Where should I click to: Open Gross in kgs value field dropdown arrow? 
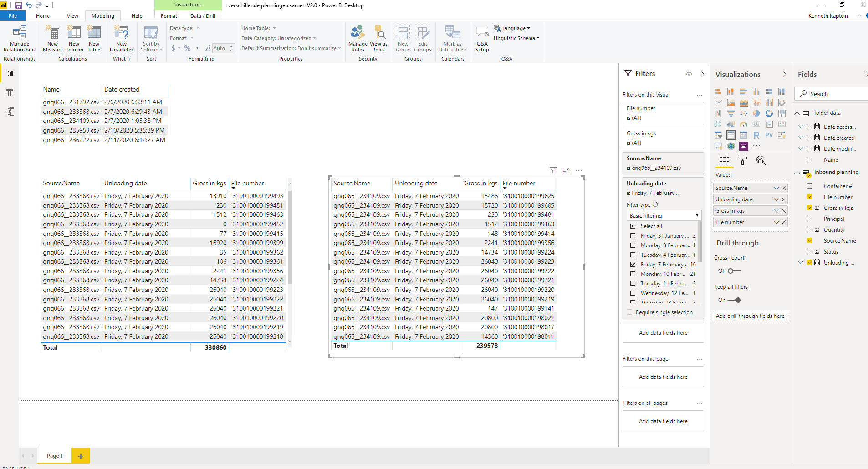(776, 211)
